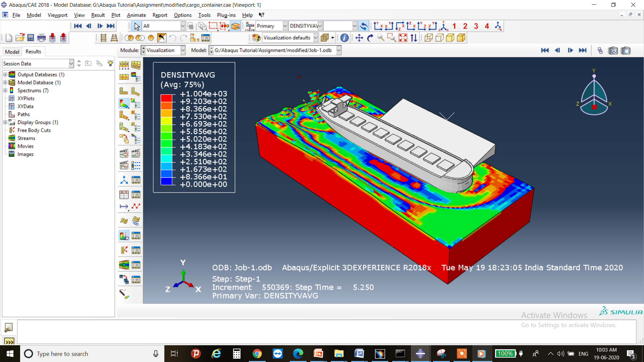Viewport: 644px width, 362px height.
Task: Click the red top legend color band
Action: [x=166, y=98]
